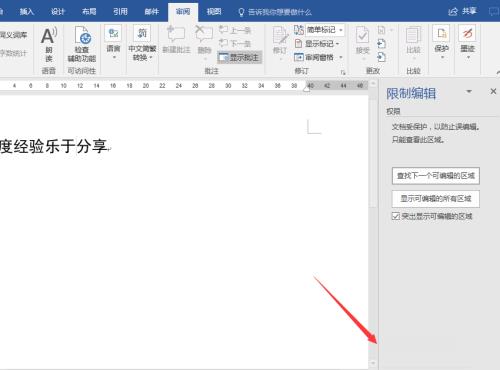
Task: Switch to the Design (设计) tab
Action: pyautogui.click(x=58, y=12)
